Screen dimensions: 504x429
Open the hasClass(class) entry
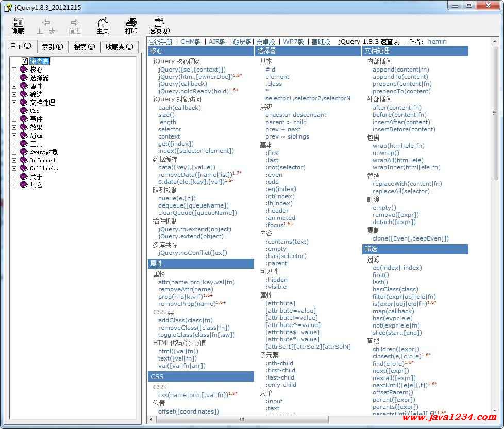pyautogui.click(x=395, y=289)
